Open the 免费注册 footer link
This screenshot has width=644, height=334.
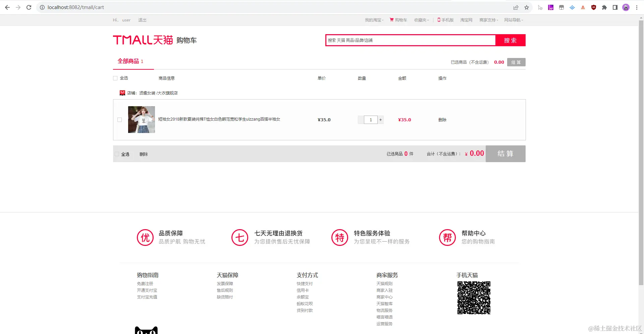145,284
